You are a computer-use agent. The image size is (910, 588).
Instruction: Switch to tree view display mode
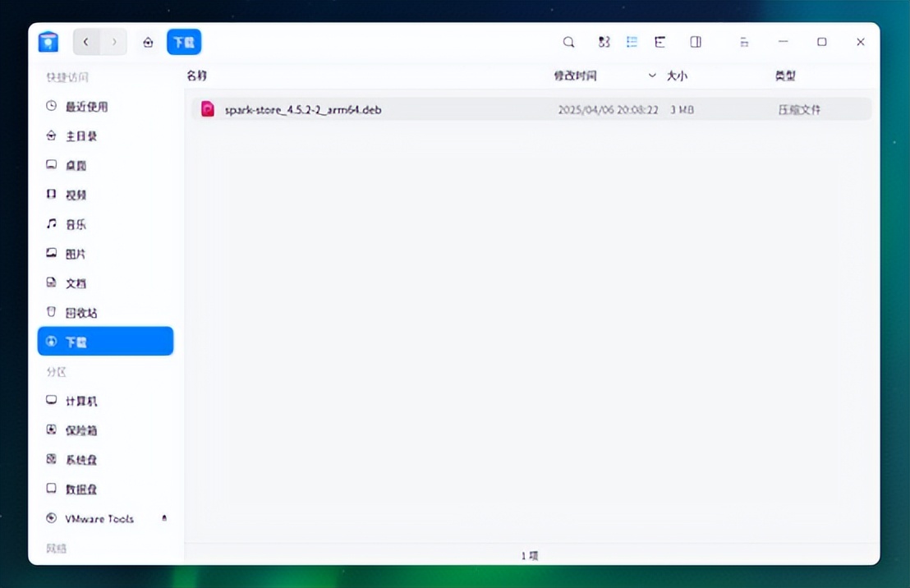[660, 41]
